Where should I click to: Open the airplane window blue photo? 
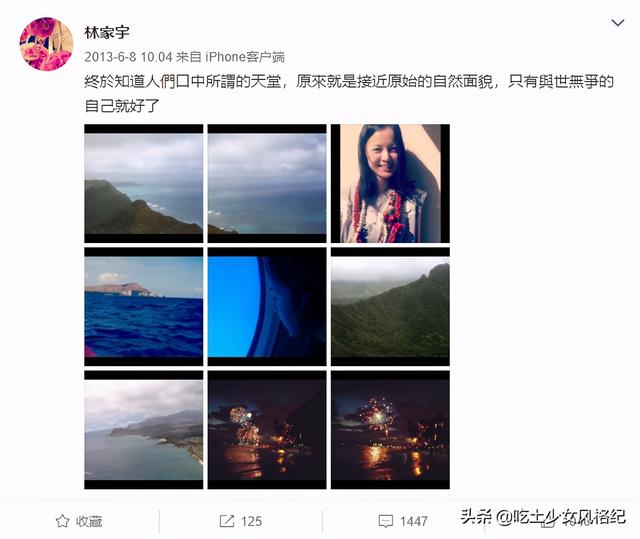point(267,306)
